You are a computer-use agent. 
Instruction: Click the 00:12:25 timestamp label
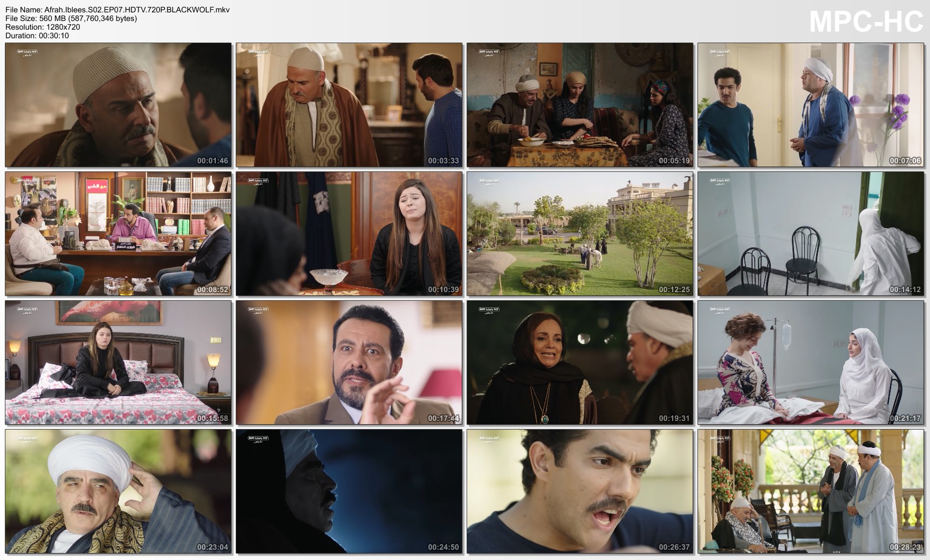(674, 289)
